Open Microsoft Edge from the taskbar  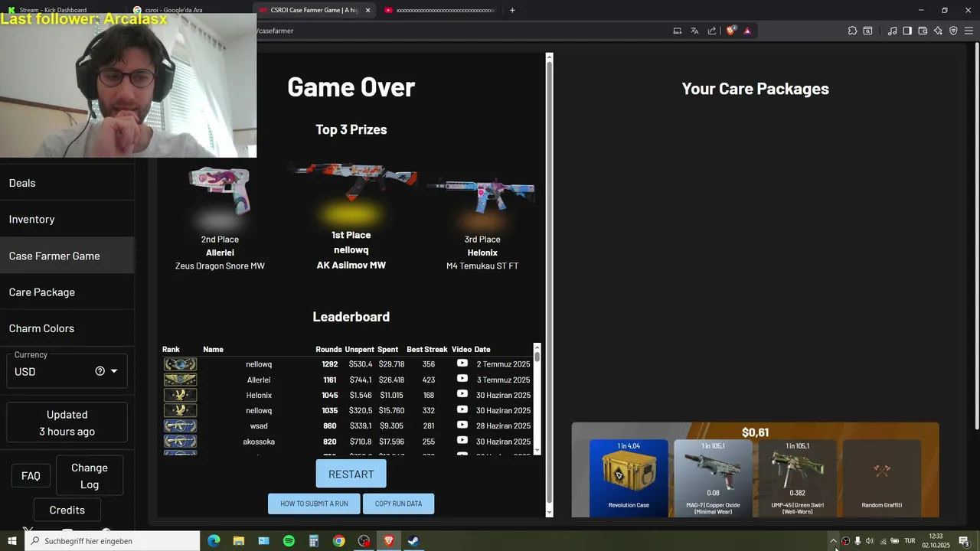point(214,541)
